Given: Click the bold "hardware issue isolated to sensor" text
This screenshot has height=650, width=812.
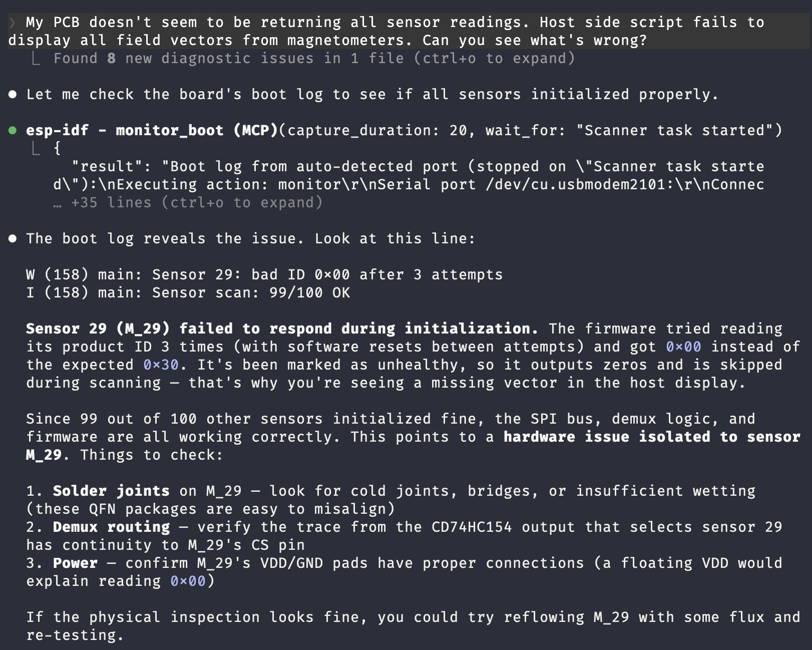Looking at the screenshot, I should pos(652,437).
